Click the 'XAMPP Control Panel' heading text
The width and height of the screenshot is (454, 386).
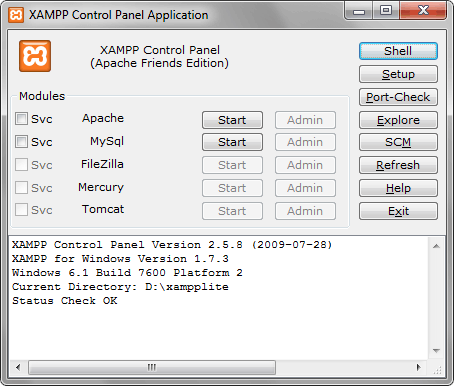click(160, 50)
